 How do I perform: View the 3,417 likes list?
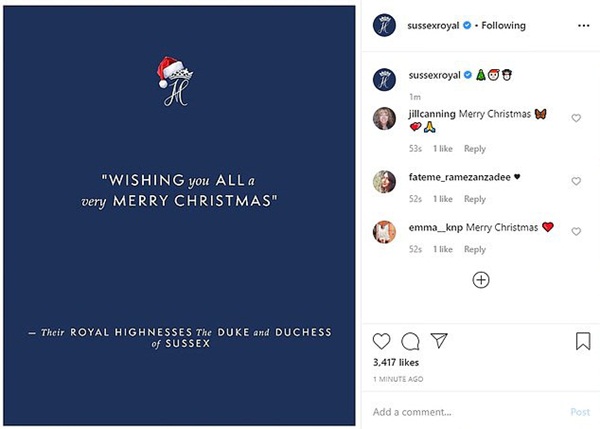pos(395,362)
